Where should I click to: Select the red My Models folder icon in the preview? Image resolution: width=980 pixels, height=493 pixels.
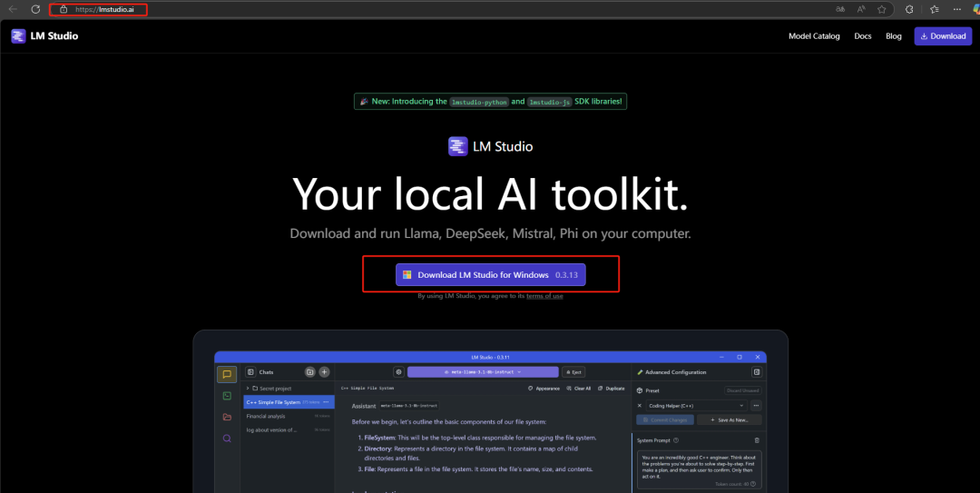pyautogui.click(x=227, y=418)
